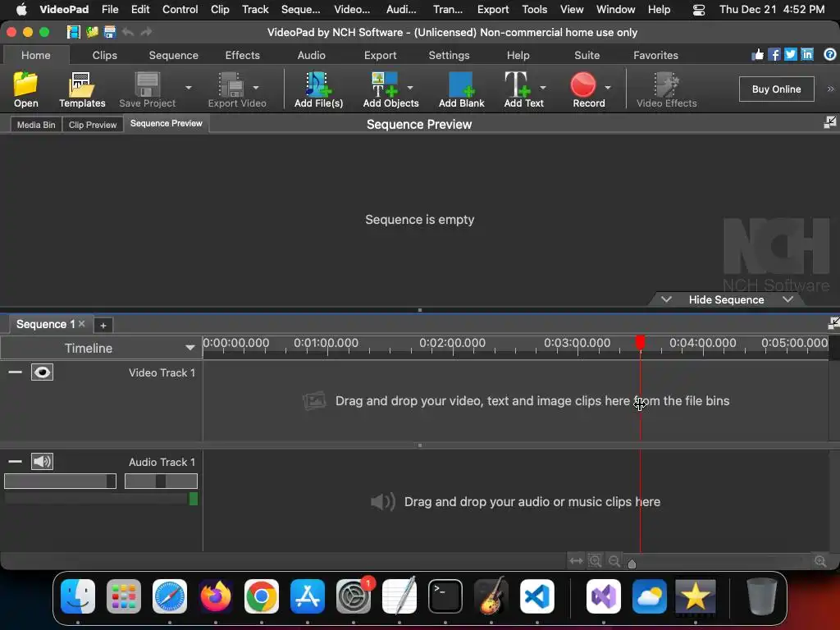Open the Suite ribbon tab
This screenshot has height=630, width=840.
click(x=587, y=55)
